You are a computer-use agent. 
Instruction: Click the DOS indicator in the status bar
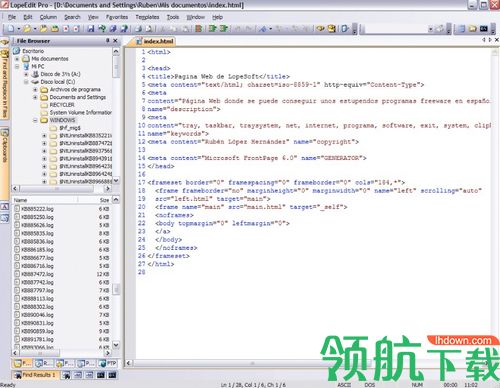369,385
